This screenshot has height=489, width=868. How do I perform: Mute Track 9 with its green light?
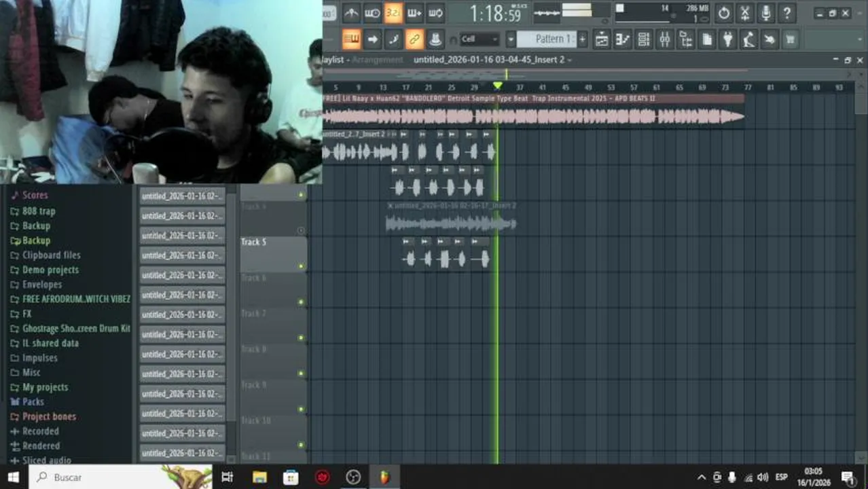click(301, 409)
